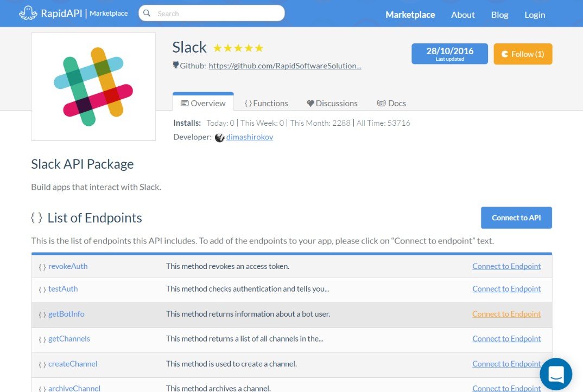Image resolution: width=583 pixels, height=392 pixels.
Task: Click Connect to Endpoint for revokeAuth
Action: pyautogui.click(x=506, y=266)
